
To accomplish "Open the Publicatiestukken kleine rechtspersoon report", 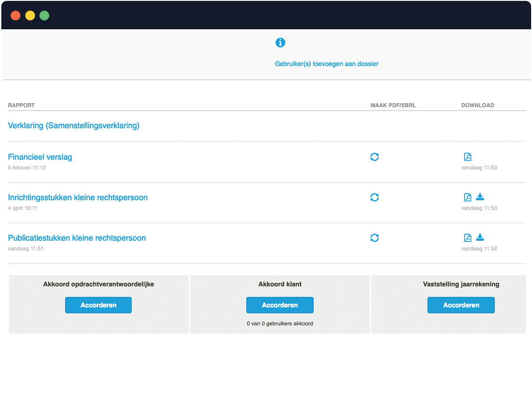I will pos(76,238).
